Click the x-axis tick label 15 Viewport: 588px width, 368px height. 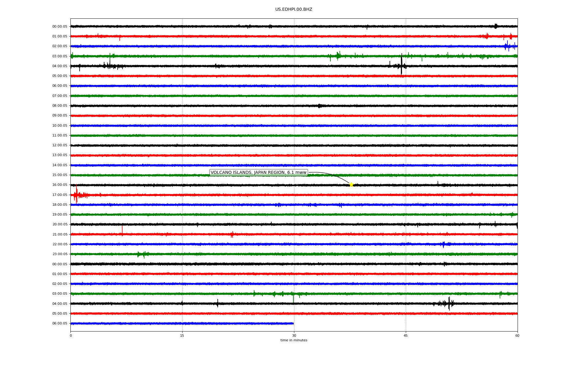point(182,336)
